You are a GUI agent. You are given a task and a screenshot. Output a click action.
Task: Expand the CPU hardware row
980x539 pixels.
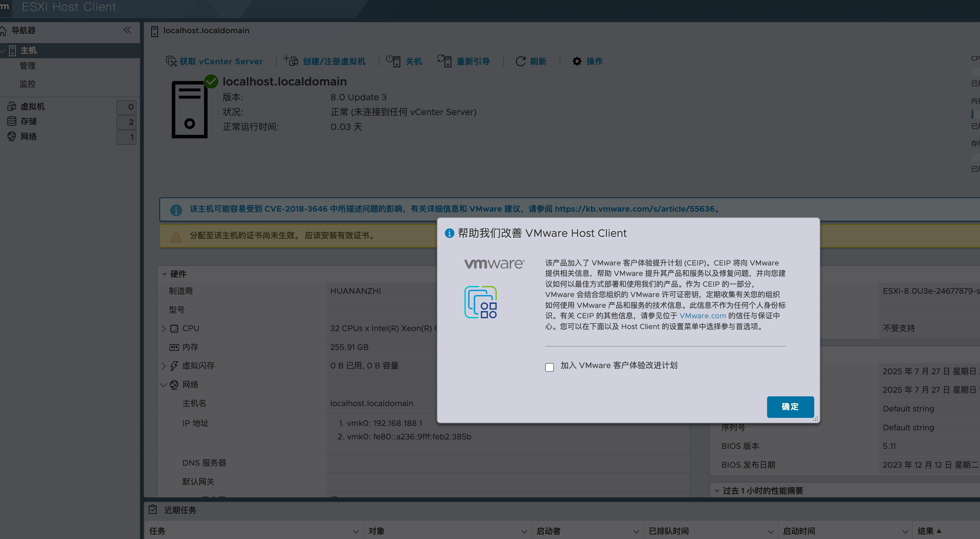163,328
